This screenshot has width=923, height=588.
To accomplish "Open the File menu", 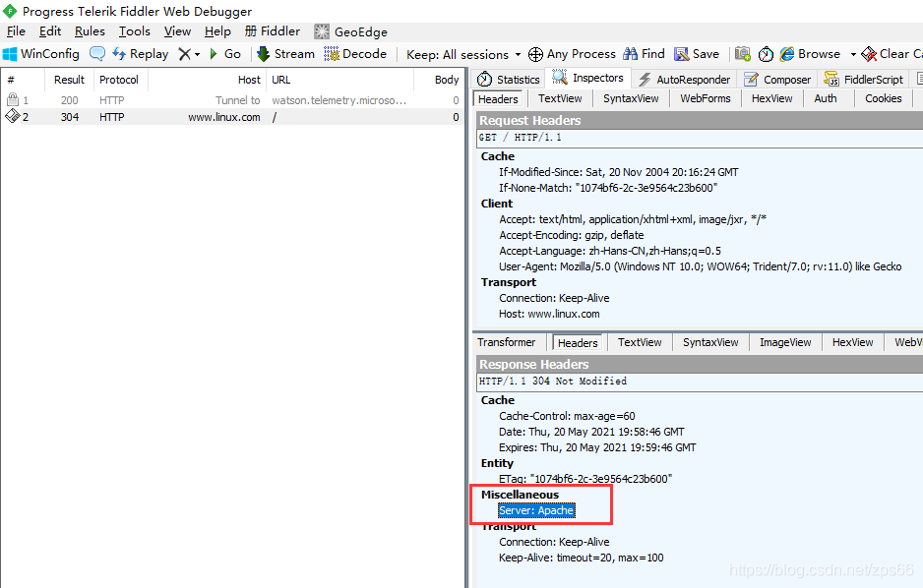I will pyautogui.click(x=16, y=31).
